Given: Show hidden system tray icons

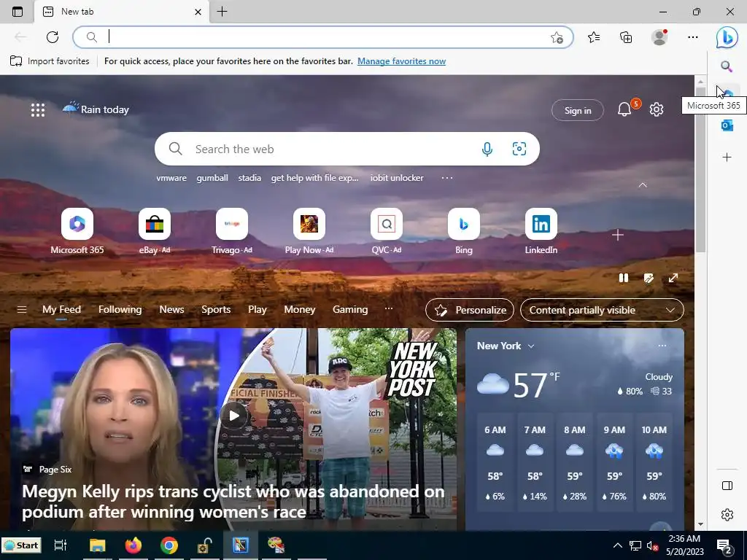Looking at the screenshot, I should click(x=617, y=545).
